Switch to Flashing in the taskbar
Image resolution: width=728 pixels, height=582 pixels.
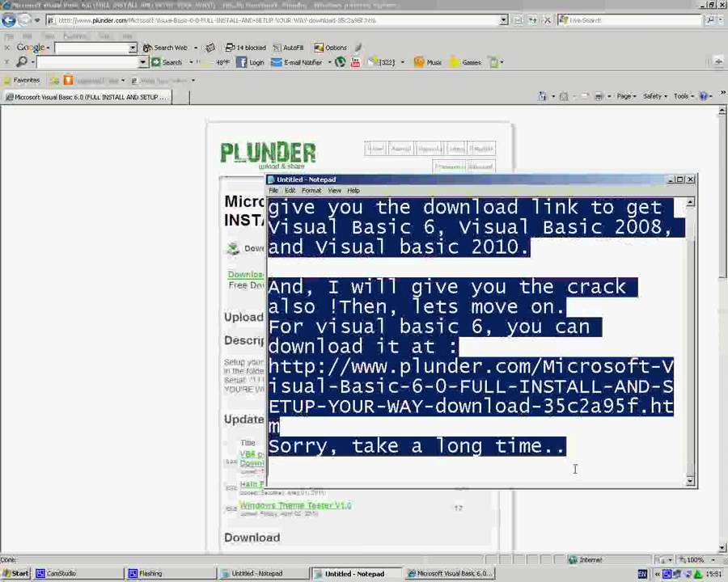pos(171,574)
